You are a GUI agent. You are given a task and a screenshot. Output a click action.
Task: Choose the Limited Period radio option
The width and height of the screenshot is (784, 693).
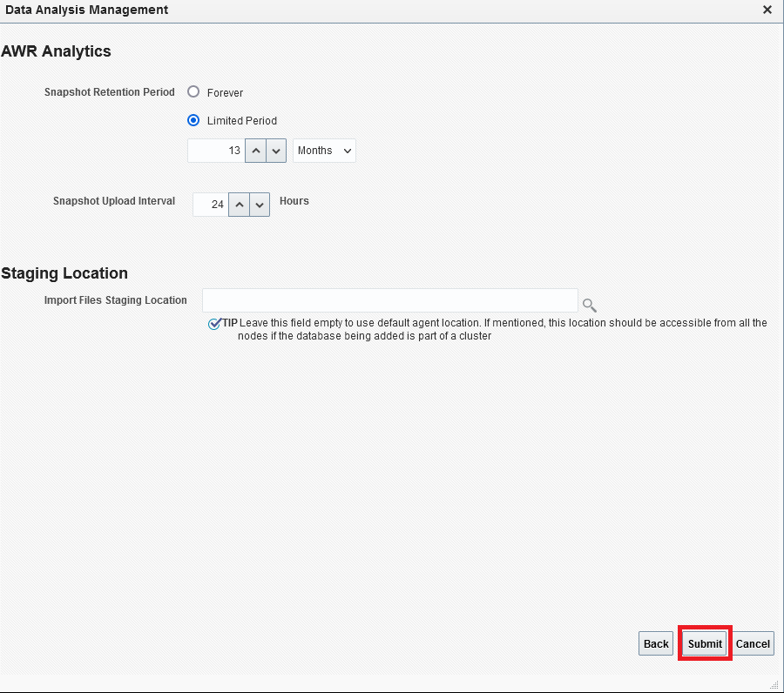[x=193, y=120]
